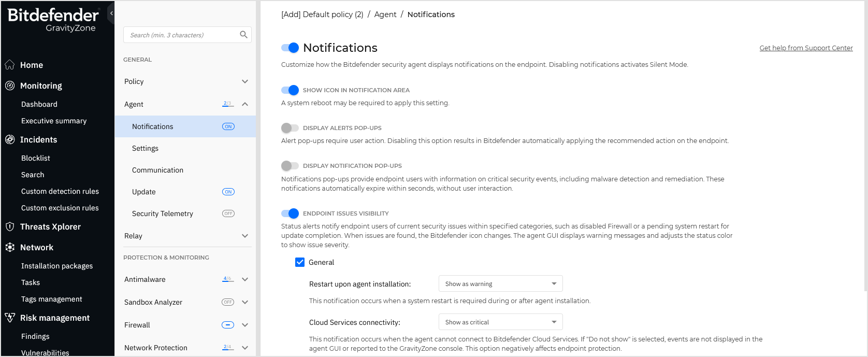Click the search magnifier icon

(x=243, y=34)
